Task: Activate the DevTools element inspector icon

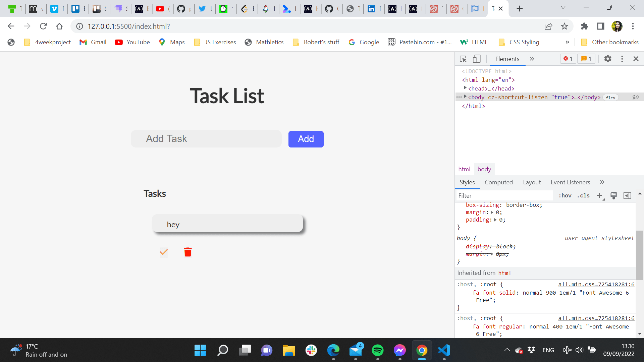Action: point(463,59)
